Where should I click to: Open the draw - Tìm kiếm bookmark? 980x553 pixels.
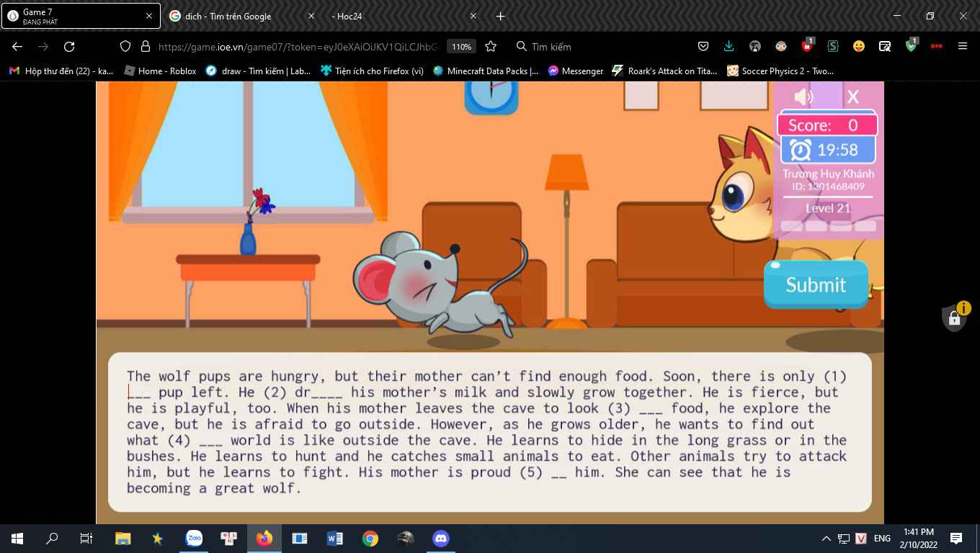pyautogui.click(x=258, y=71)
